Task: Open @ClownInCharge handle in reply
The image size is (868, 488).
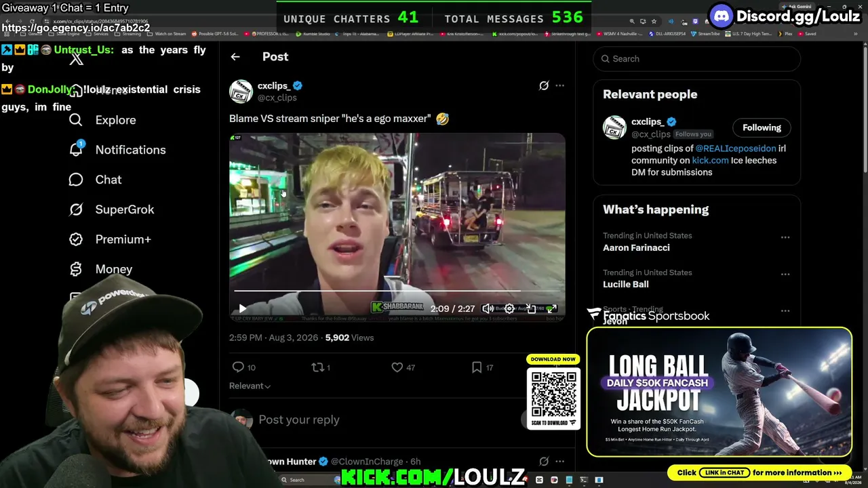Action: coord(367,462)
